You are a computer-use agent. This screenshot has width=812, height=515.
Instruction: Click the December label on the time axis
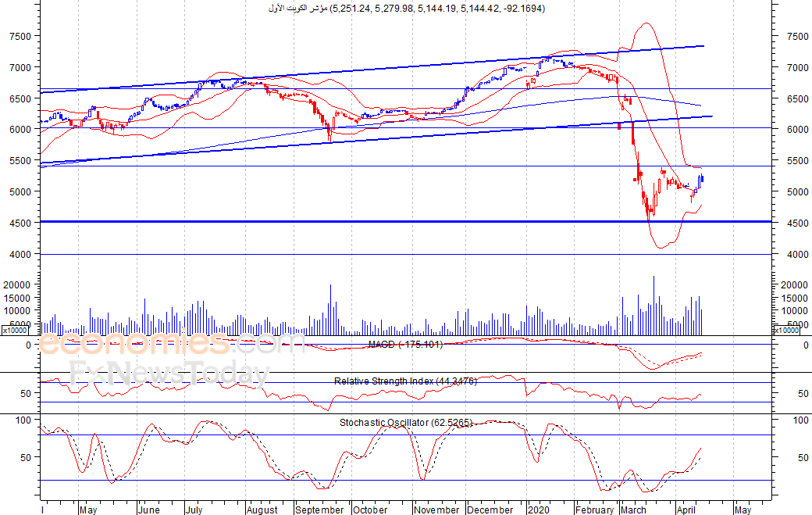point(490,510)
